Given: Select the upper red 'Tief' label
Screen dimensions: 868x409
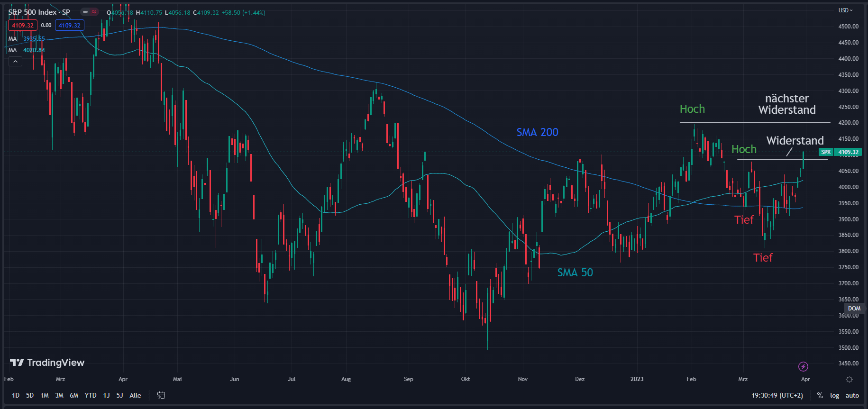Looking at the screenshot, I should click(x=744, y=219).
